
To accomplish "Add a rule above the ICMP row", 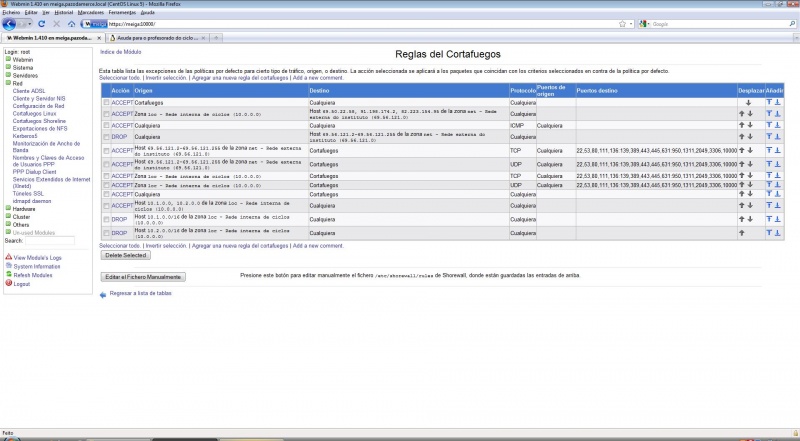I will (769, 126).
